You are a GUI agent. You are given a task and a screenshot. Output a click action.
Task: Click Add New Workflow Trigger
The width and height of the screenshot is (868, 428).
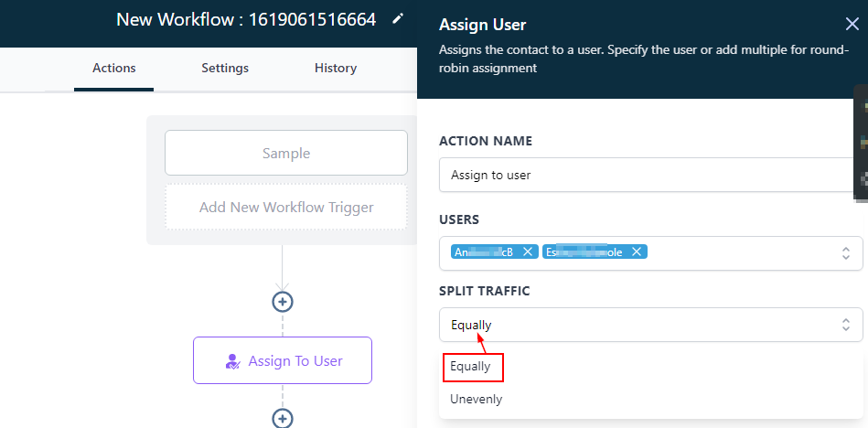point(286,207)
